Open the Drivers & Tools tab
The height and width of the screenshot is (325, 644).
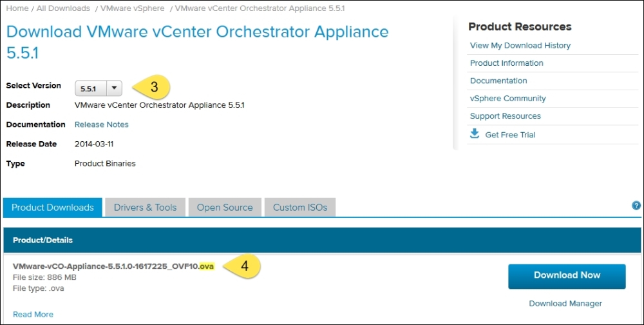145,208
